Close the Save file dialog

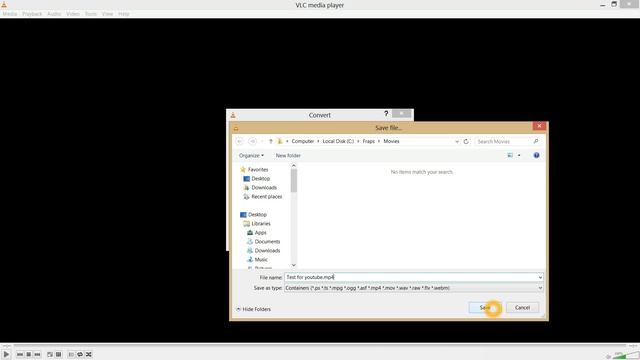click(539, 126)
